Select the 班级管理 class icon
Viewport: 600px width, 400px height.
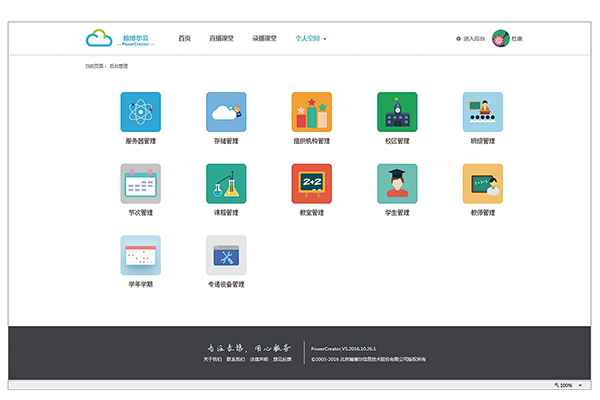(x=482, y=112)
